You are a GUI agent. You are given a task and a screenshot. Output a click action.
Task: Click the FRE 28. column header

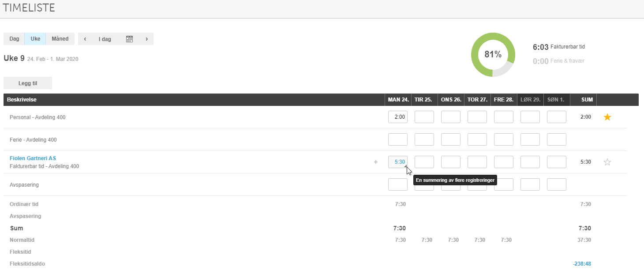point(504,100)
